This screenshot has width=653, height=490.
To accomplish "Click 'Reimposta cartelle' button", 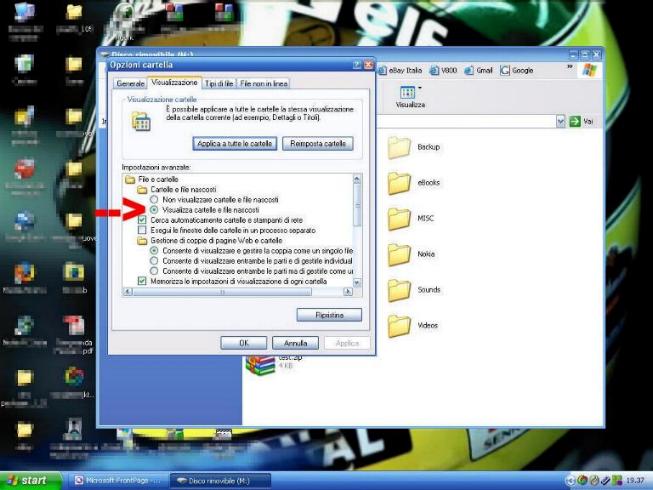I will [x=318, y=144].
